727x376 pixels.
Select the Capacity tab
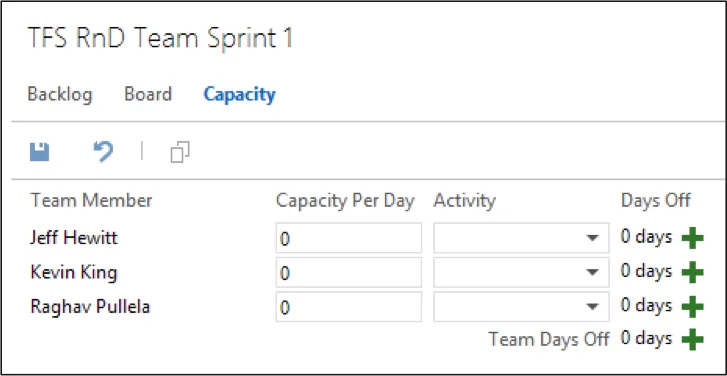tap(240, 95)
